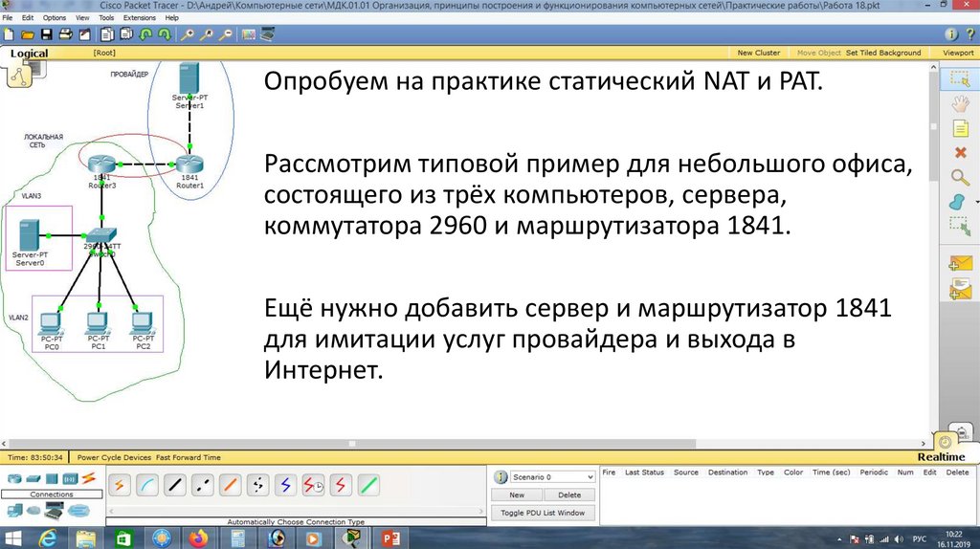Click the Delete scenario button
This screenshot has height=549, width=980.
(x=569, y=495)
